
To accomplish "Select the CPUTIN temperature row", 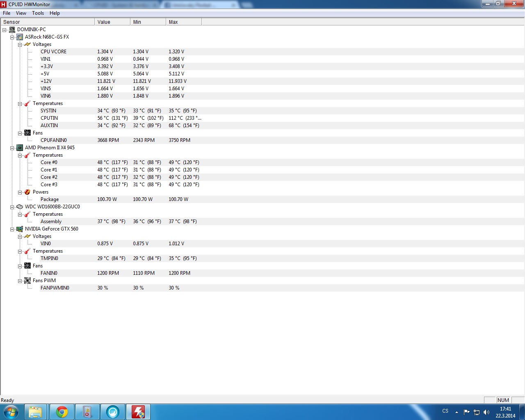I will coord(49,118).
